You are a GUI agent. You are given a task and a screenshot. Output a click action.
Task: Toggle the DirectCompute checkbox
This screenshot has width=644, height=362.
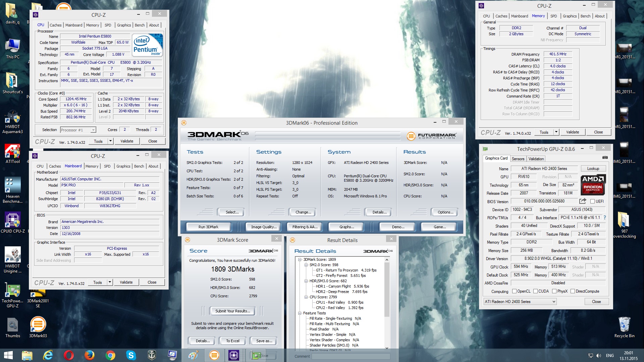(573, 291)
